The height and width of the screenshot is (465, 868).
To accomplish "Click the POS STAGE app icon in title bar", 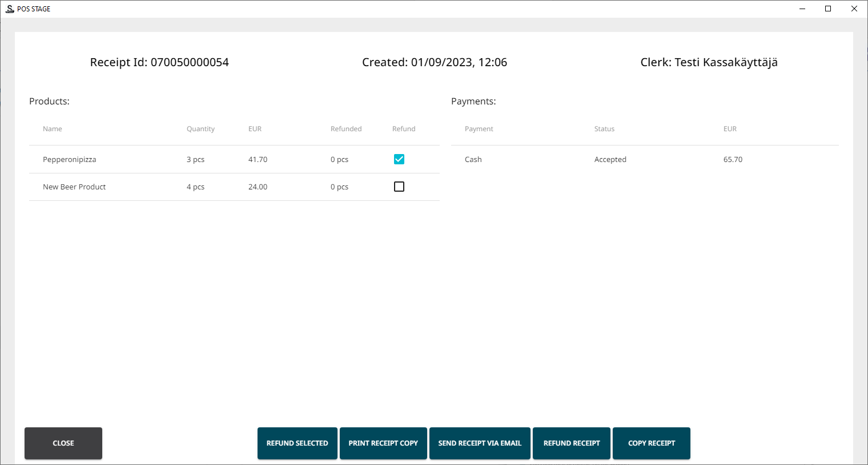I will click(10, 9).
